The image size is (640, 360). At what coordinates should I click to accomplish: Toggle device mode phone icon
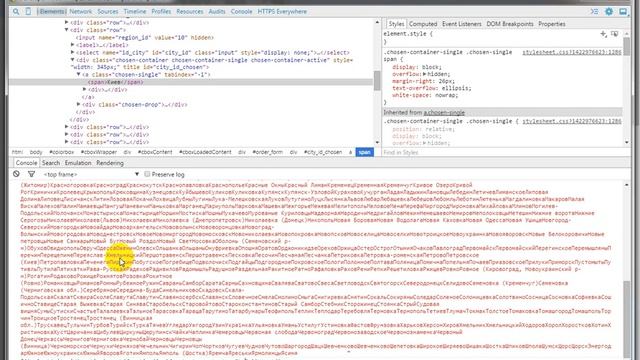[28, 11]
